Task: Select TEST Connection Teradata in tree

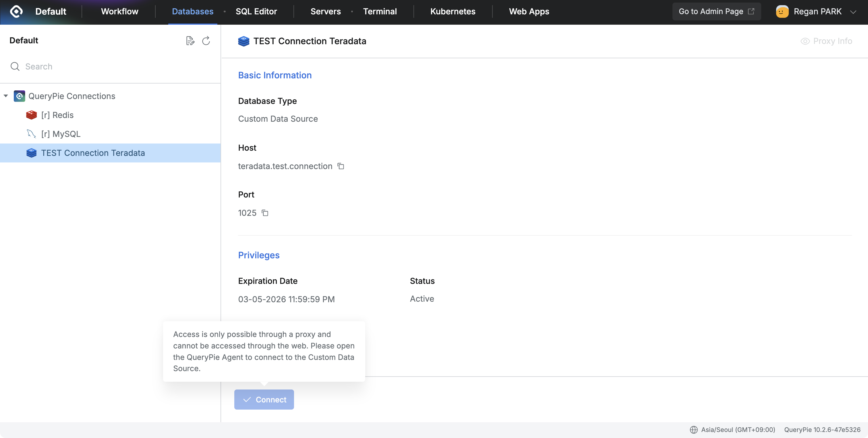Action: [x=93, y=153]
